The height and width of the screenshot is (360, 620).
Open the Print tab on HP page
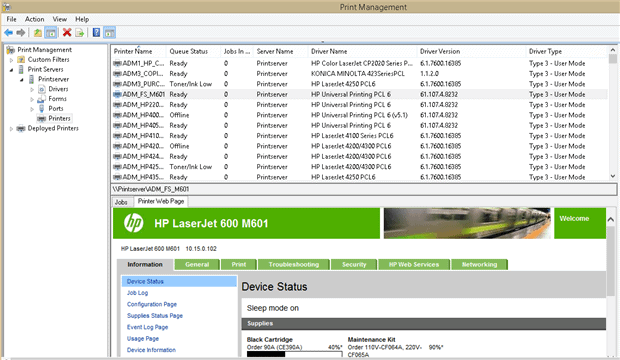[239, 264]
